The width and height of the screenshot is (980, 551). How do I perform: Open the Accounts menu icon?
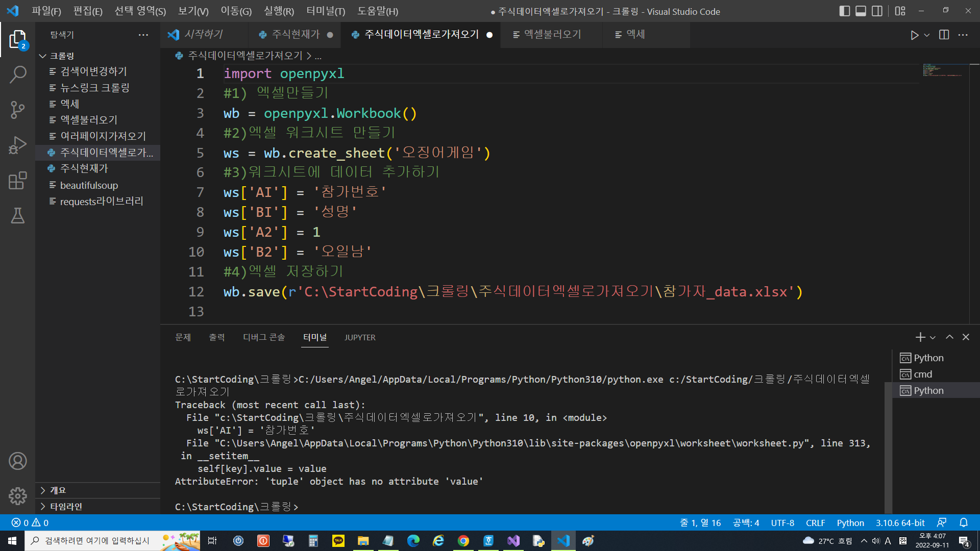17,461
